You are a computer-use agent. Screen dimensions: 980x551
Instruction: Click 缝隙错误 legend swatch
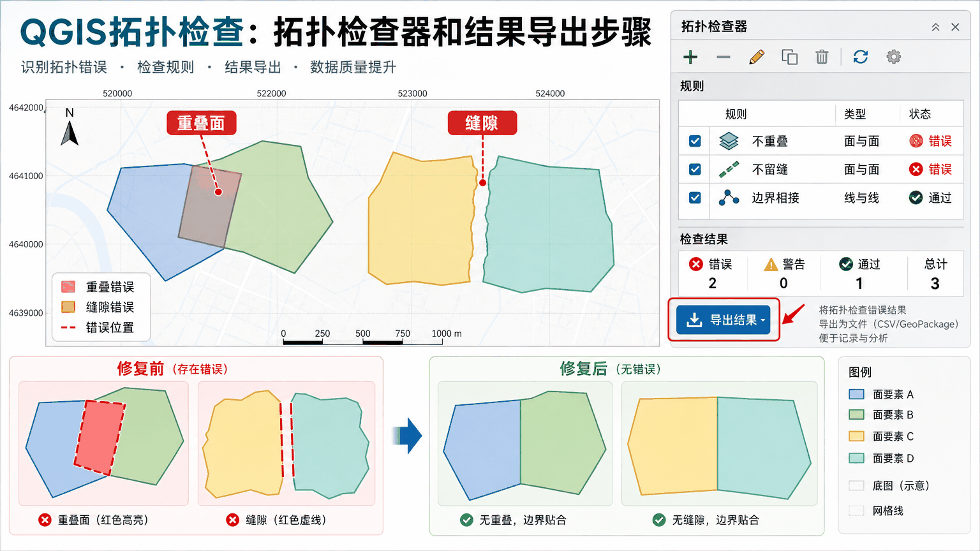click(x=68, y=307)
